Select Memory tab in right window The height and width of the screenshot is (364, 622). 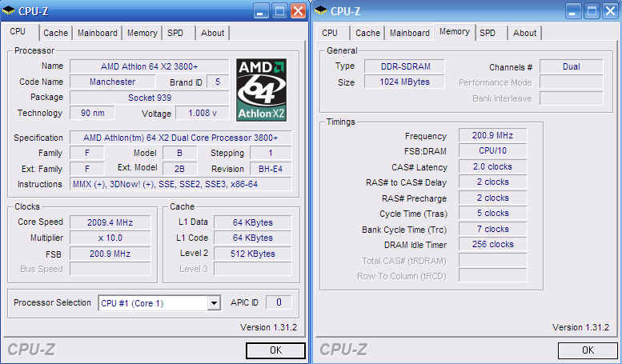pos(455,32)
